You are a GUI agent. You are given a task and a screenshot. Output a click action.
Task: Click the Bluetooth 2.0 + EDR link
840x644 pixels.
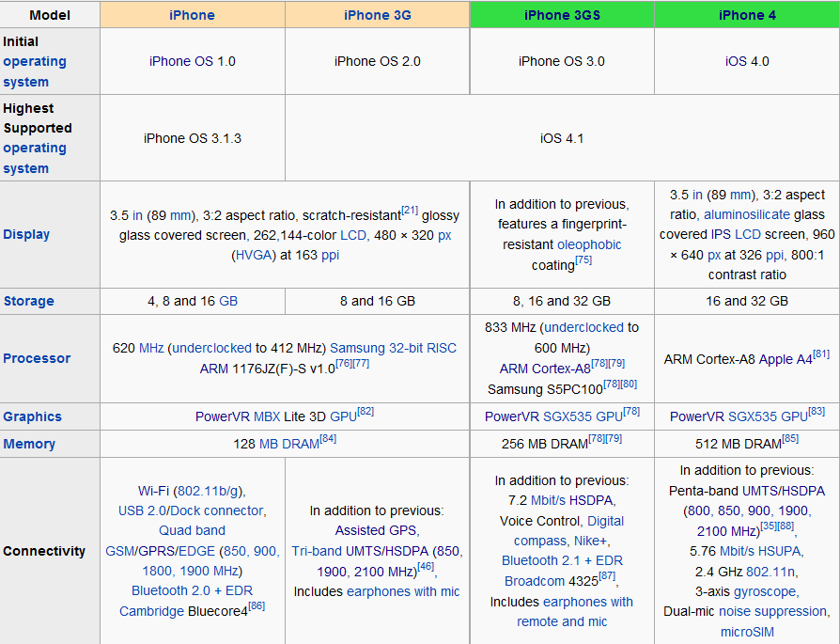192,590
